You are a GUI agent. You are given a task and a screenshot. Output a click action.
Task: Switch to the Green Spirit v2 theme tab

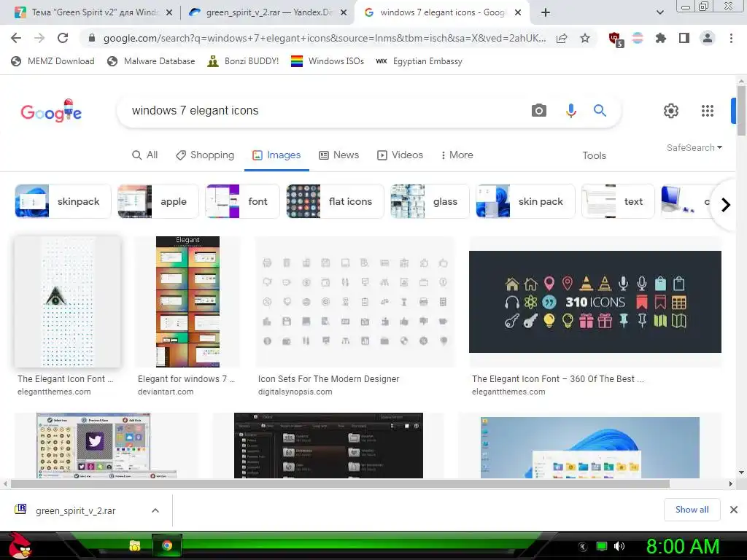point(94,12)
